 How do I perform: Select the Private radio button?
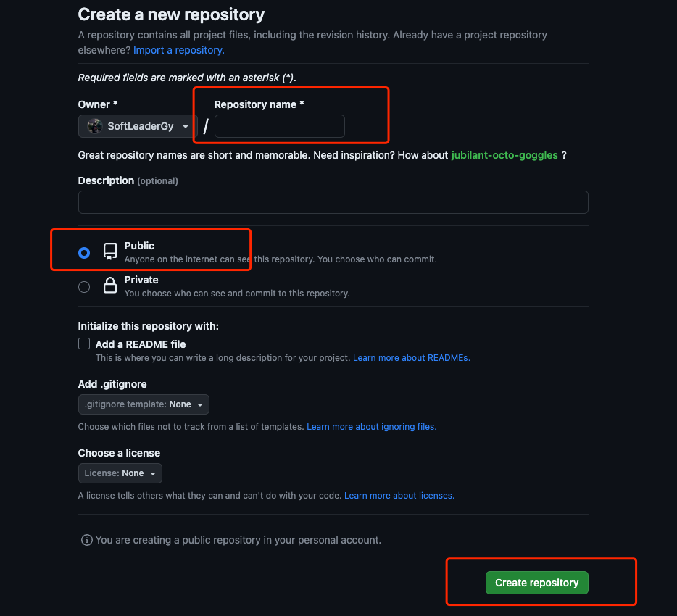pos(84,287)
